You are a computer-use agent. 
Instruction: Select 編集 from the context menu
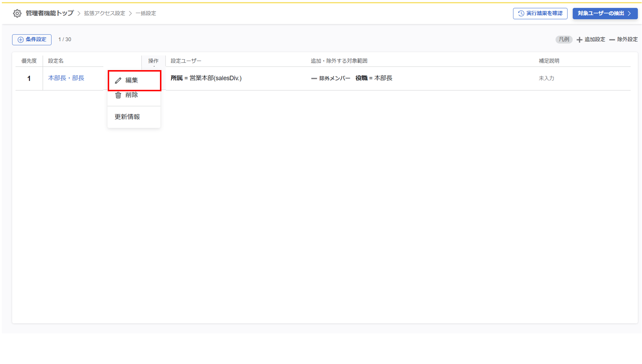(134, 80)
